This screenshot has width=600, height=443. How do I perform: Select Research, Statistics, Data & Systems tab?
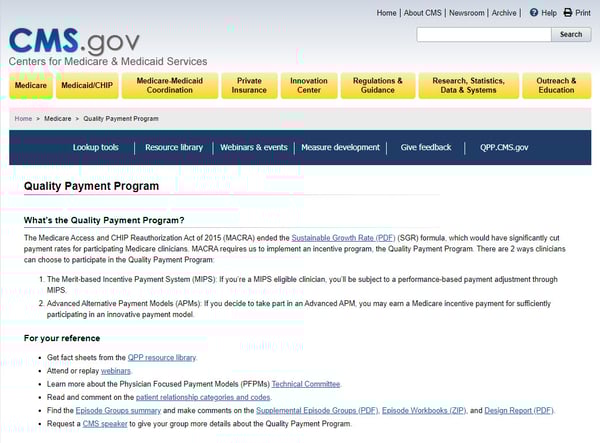point(468,85)
